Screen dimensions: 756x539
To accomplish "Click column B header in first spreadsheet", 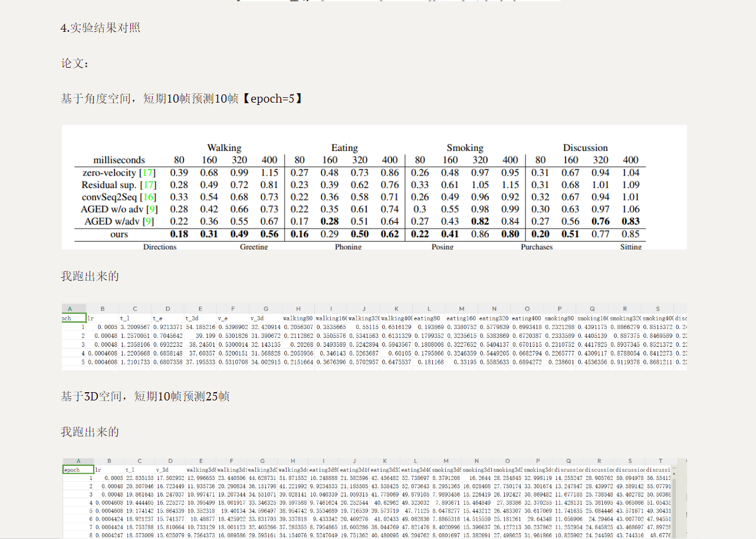I will click(x=102, y=309).
